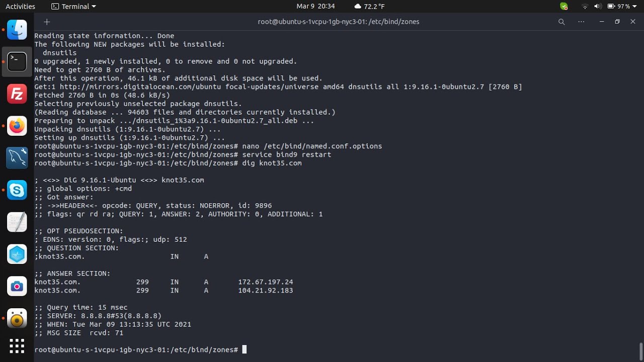
Task: Close the terminal window
Action: (x=633, y=22)
